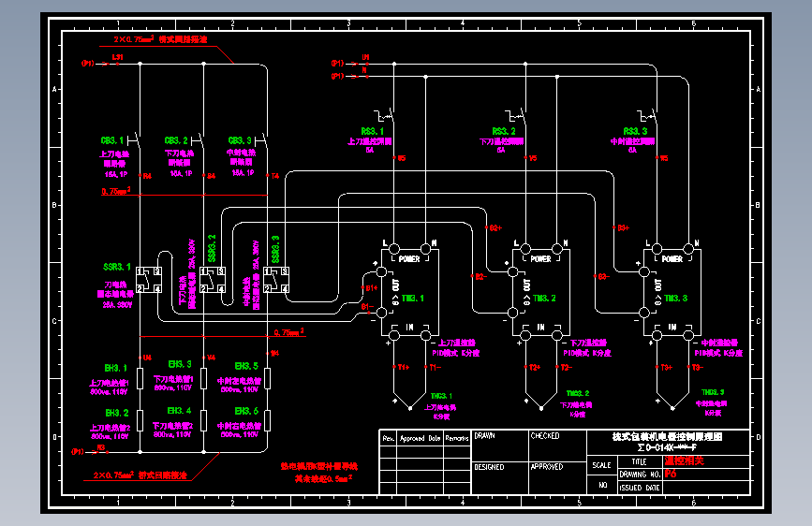812x526 pixels.
Task: Pick the R4 wire node label
Action: 147,176
